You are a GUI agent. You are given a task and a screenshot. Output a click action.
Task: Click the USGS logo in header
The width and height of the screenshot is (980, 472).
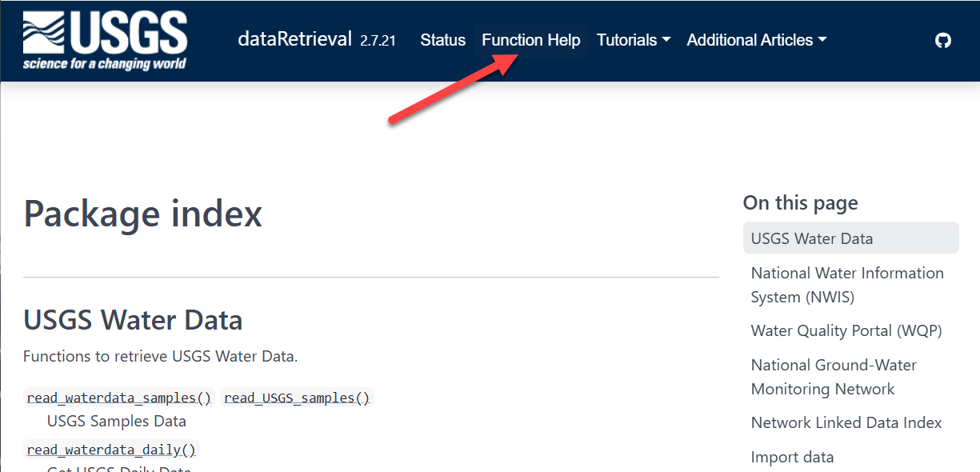pyautogui.click(x=105, y=40)
